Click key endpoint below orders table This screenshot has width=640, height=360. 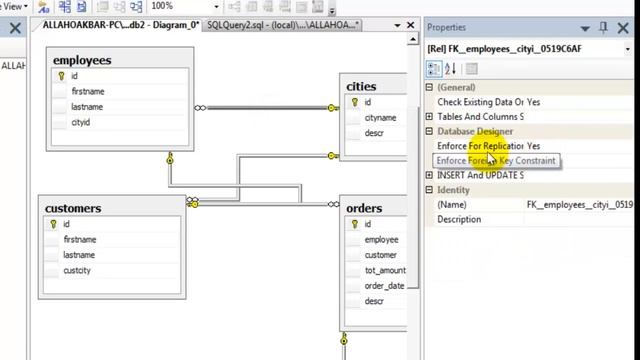(x=344, y=338)
